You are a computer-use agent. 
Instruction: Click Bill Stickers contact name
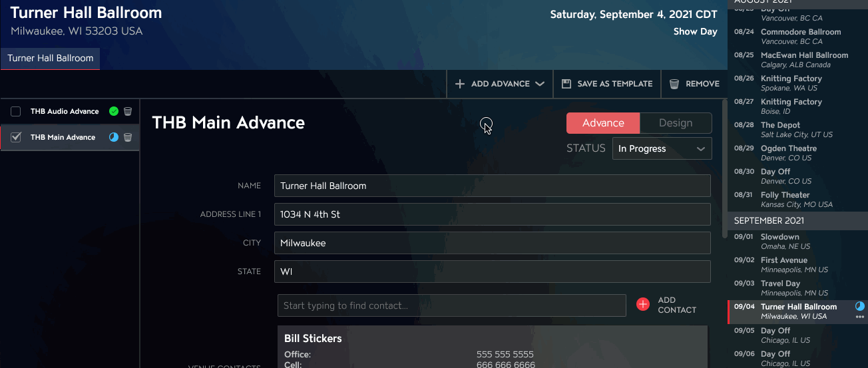click(x=313, y=338)
